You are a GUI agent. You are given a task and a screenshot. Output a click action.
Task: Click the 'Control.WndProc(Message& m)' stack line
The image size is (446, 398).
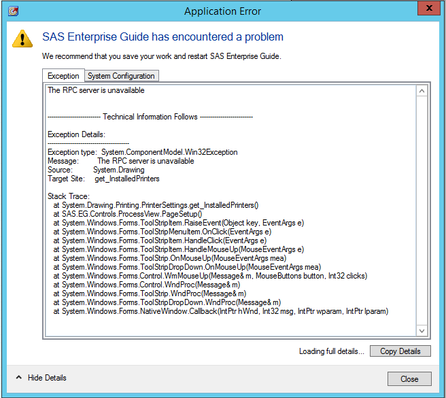(x=147, y=285)
